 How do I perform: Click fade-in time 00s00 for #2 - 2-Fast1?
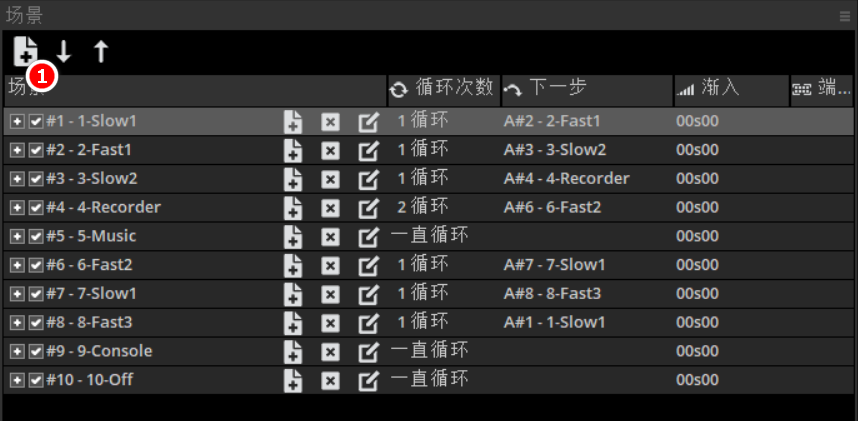tap(697, 150)
